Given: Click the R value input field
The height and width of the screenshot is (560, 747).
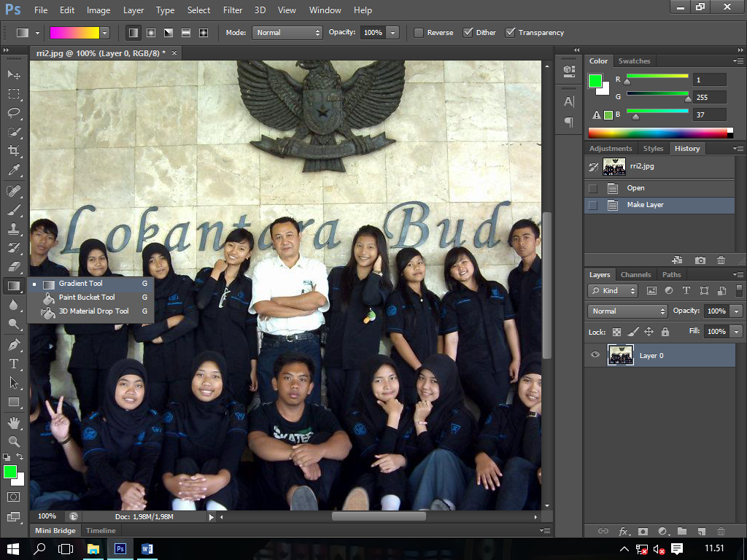Looking at the screenshot, I should [709, 80].
